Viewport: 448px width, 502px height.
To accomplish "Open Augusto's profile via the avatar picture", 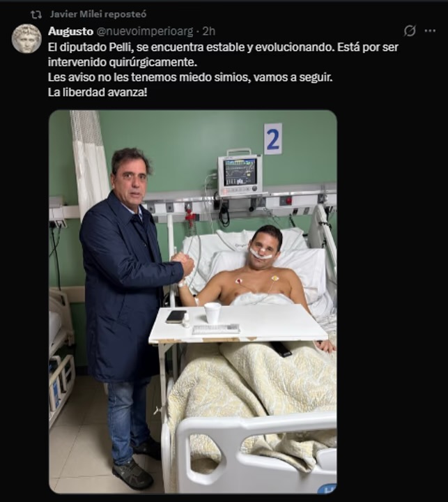I will click(x=26, y=38).
